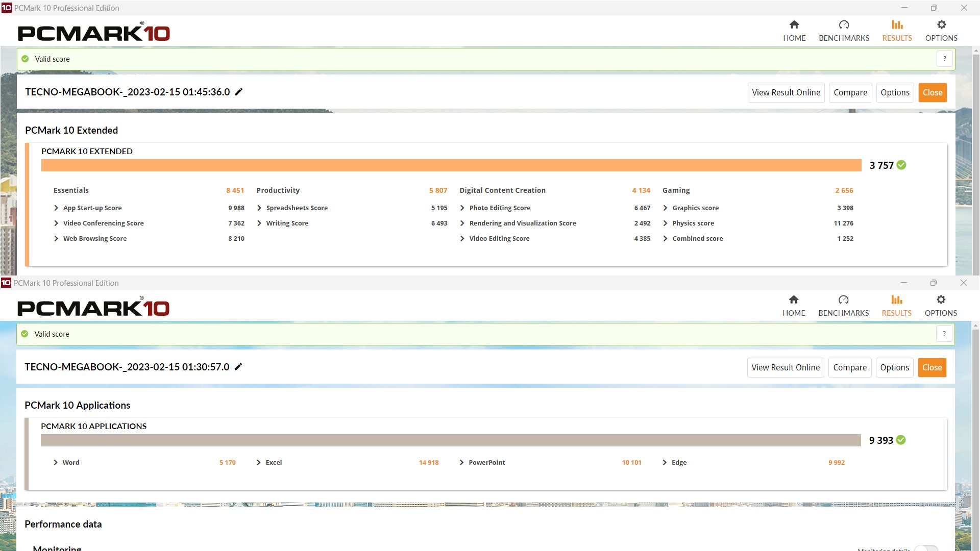Expand Word application score
Screen dimensions: 980x551
point(56,462)
